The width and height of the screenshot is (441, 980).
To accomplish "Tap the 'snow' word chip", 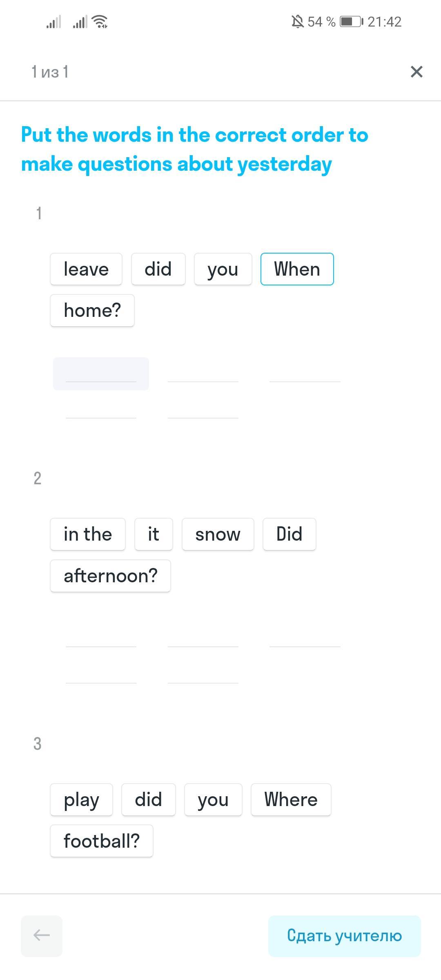I will tap(218, 535).
